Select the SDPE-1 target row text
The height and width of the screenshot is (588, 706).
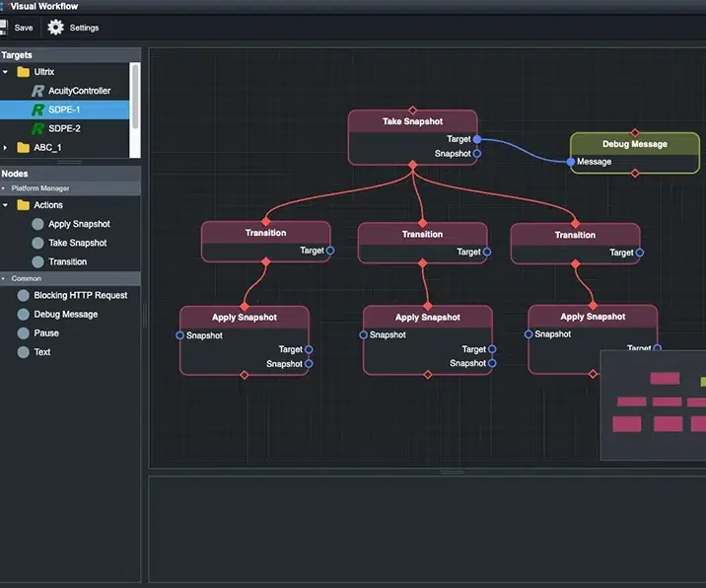(64, 110)
